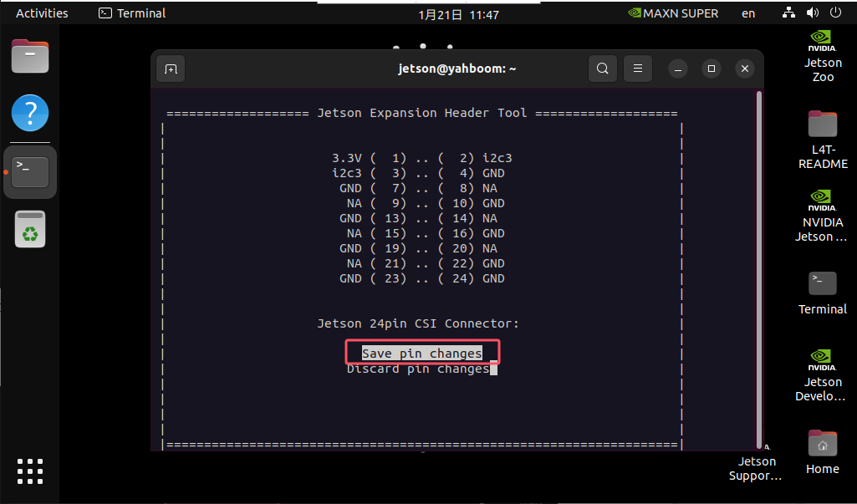The height and width of the screenshot is (504, 857).
Task: Open the Terminal app menu in top bar
Action: click(x=132, y=13)
